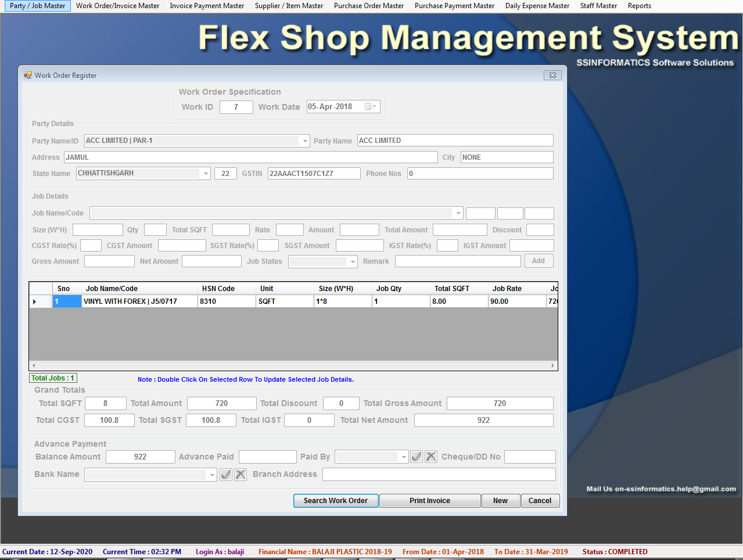Click the checkmark icon next to Paid By

click(417, 457)
